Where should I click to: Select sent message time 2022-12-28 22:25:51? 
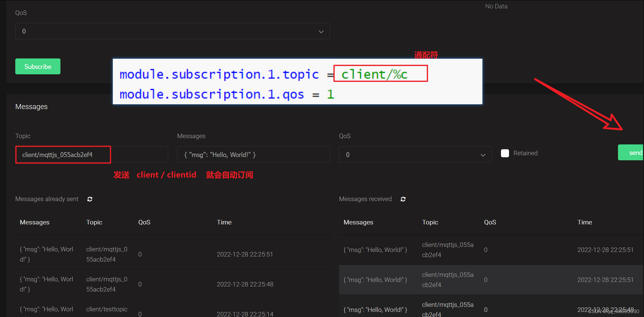245,254
